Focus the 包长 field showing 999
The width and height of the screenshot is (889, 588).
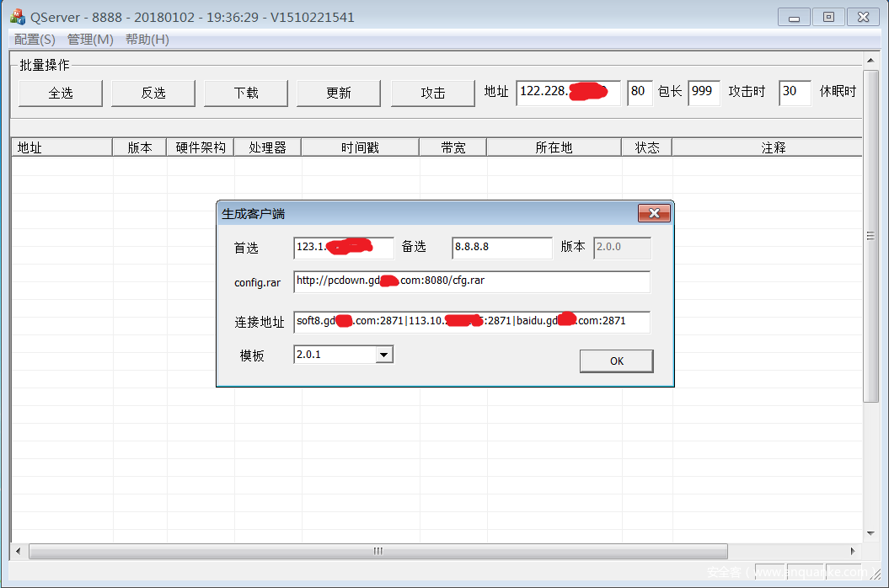(x=704, y=93)
